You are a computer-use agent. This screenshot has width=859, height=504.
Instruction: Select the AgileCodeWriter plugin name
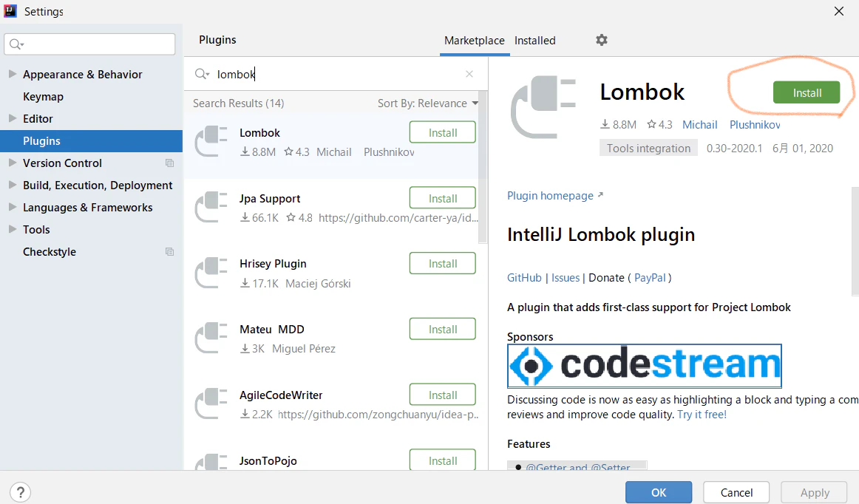(x=281, y=395)
